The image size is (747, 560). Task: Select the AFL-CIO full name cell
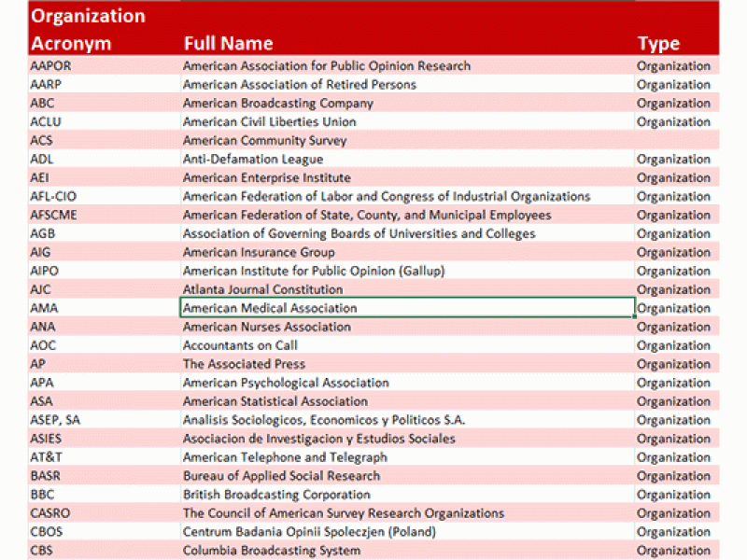pyautogui.click(x=407, y=196)
